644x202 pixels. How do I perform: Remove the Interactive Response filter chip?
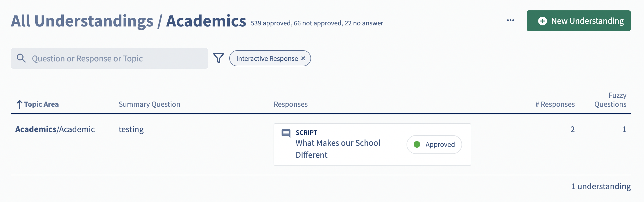pyautogui.click(x=303, y=58)
